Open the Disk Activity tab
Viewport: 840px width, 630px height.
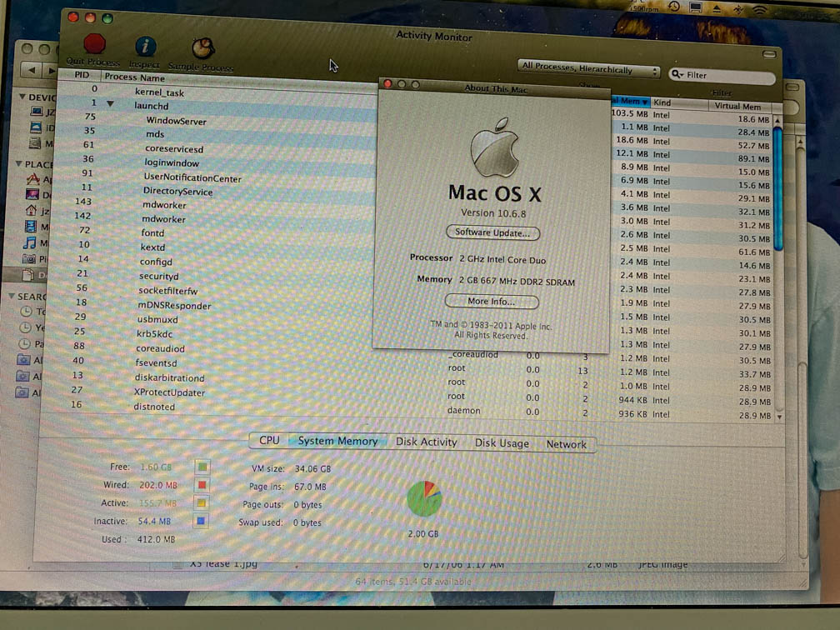pos(427,442)
